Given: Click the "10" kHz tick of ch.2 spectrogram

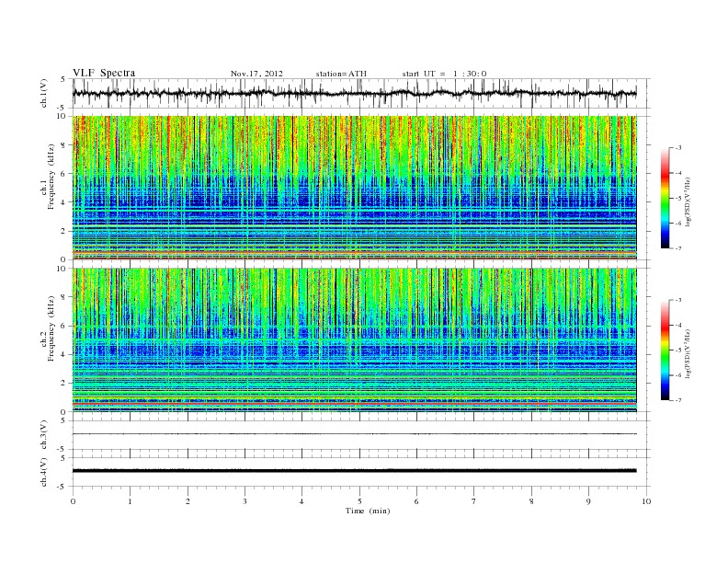Looking at the screenshot, I should point(63,269).
